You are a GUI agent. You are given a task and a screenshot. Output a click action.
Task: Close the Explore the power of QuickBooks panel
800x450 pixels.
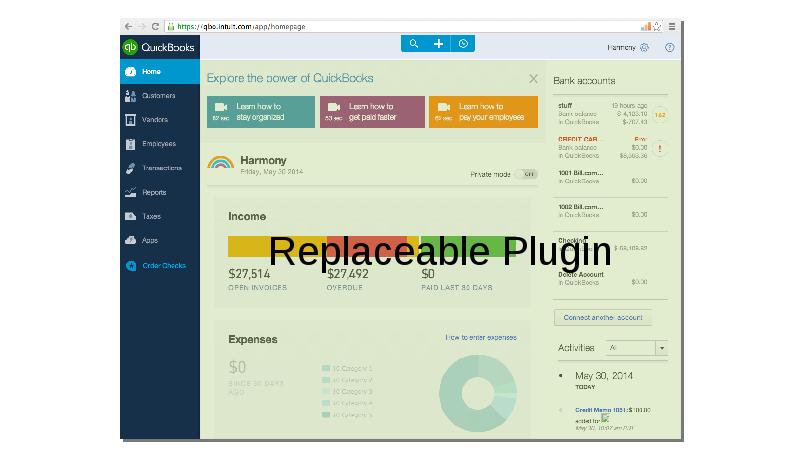pyautogui.click(x=533, y=78)
